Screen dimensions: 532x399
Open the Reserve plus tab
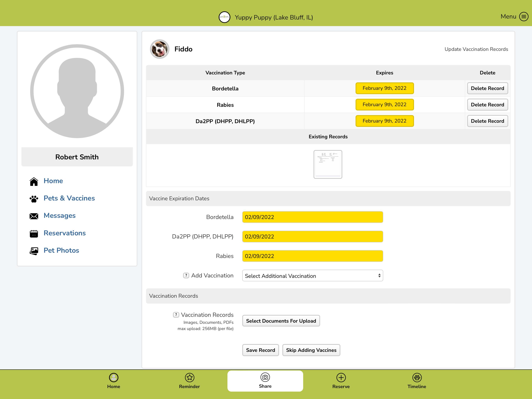click(x=341, y=381)
